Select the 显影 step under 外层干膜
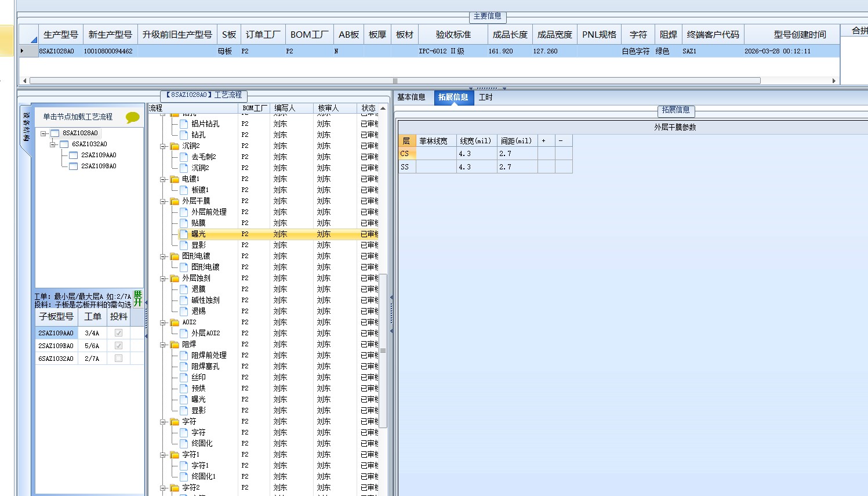 [x=198, y=245]
